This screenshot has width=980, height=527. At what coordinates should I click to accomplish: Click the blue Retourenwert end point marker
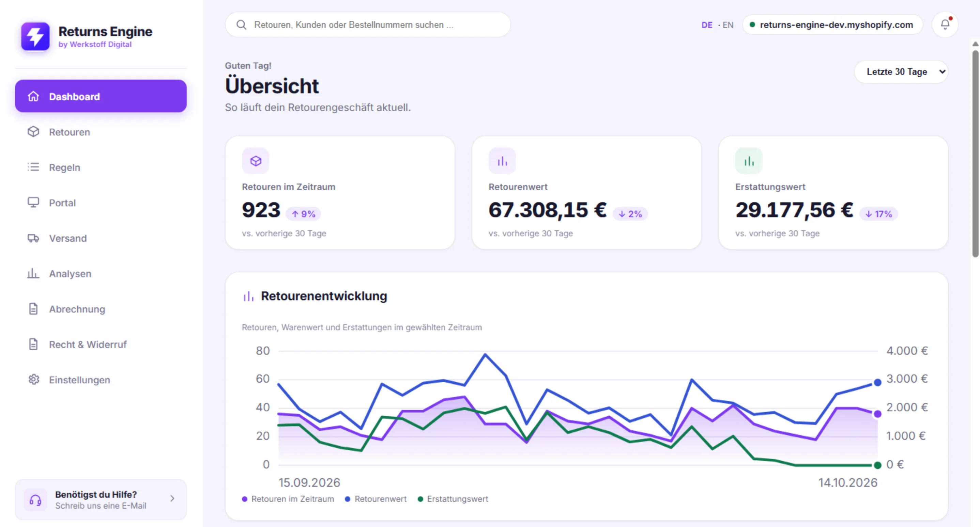point(877,383)
